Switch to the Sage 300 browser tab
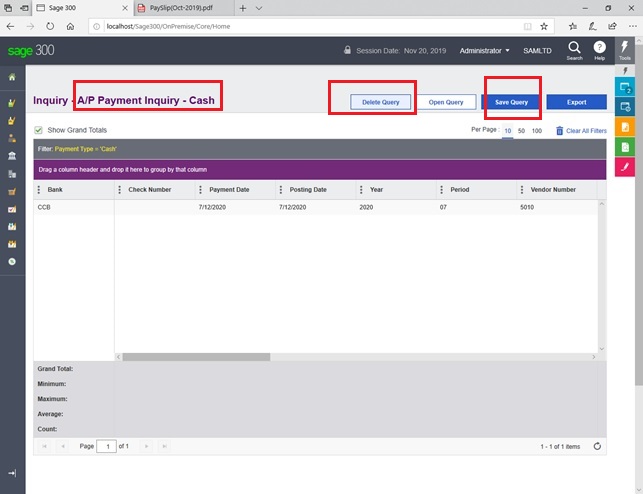 tap(82, 8)
